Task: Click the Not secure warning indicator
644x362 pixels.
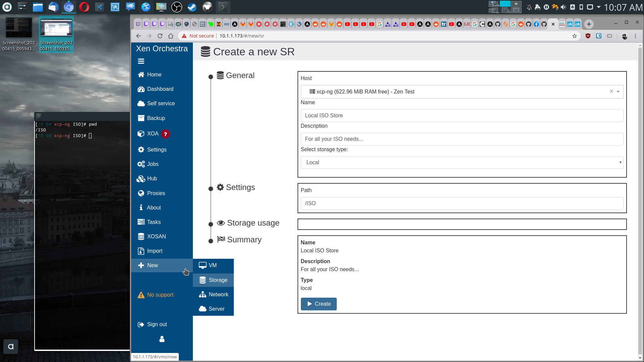Action: tap(198, 36)
